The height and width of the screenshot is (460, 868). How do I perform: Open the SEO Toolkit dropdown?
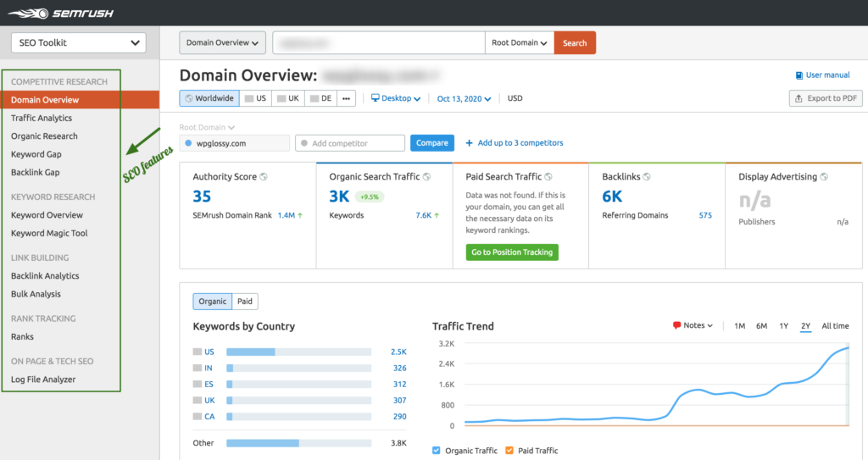point(79,42)
